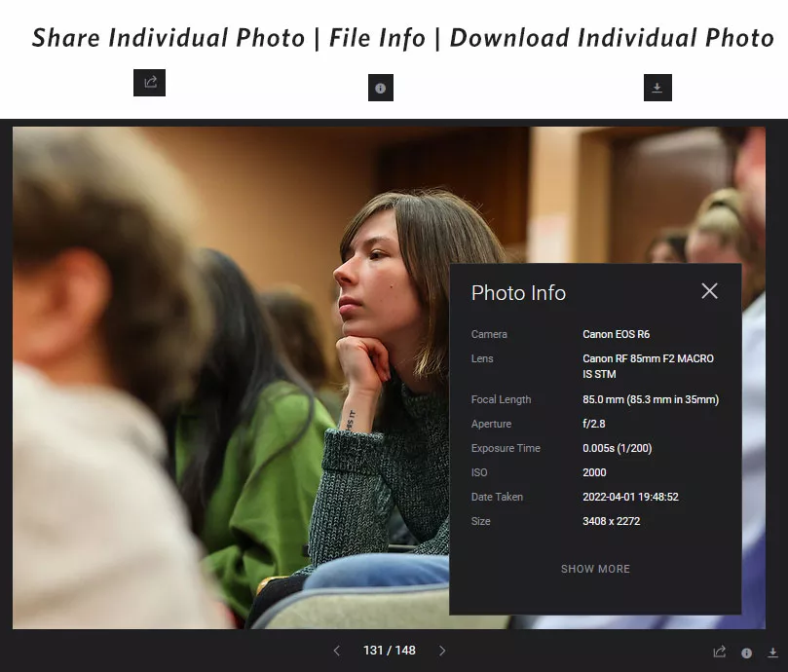Image resolution: width=788 pixels, height=672 pixels.
Task: Select the "85.0 mm (85.3 mm in 35mm)" value
Action: click(x=651, y=399)
